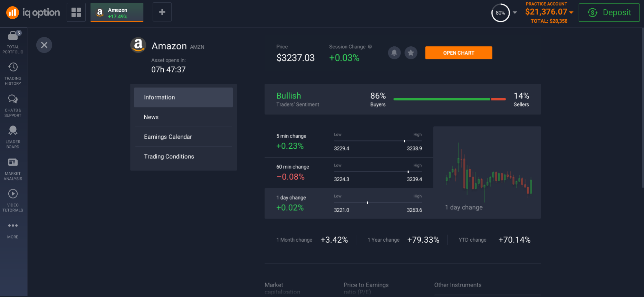Select the 5 min change row
This screenshot has width=644, height=297.
(x=349, y=142)
